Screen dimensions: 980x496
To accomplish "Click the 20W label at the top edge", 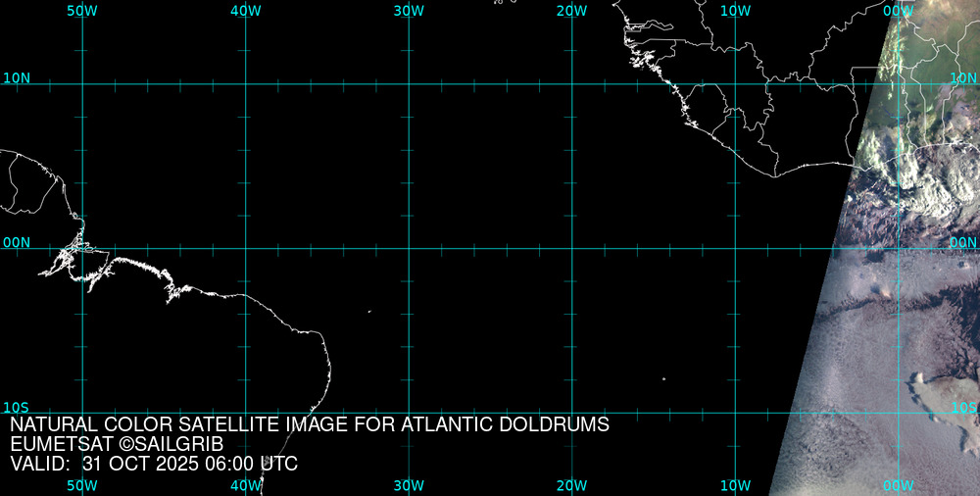I will 571,10.
